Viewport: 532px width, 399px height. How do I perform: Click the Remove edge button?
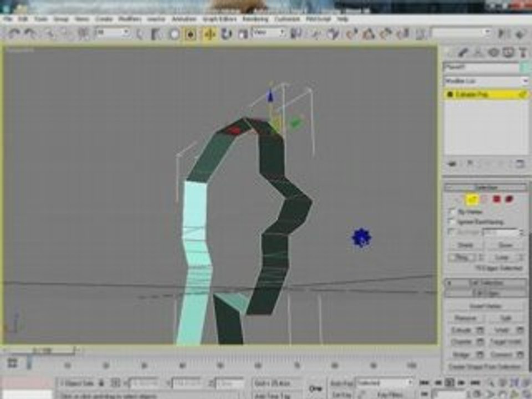click(465, 318)
